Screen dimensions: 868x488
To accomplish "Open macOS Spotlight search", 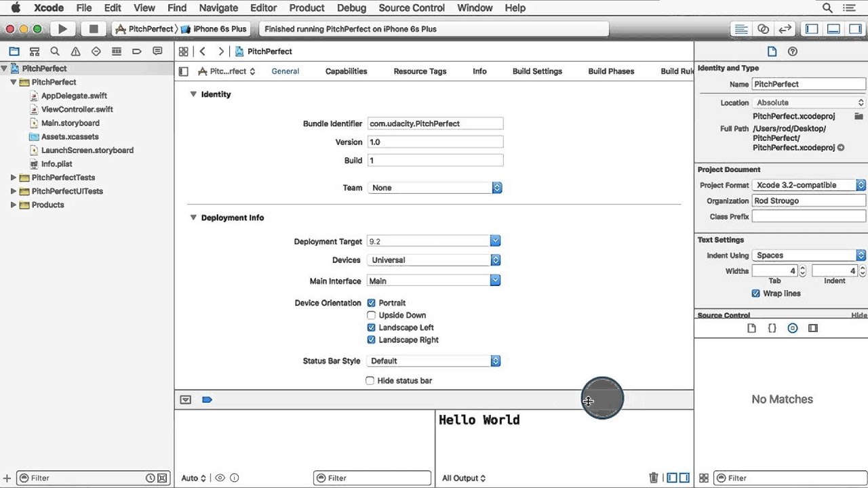I will (827, 8).
